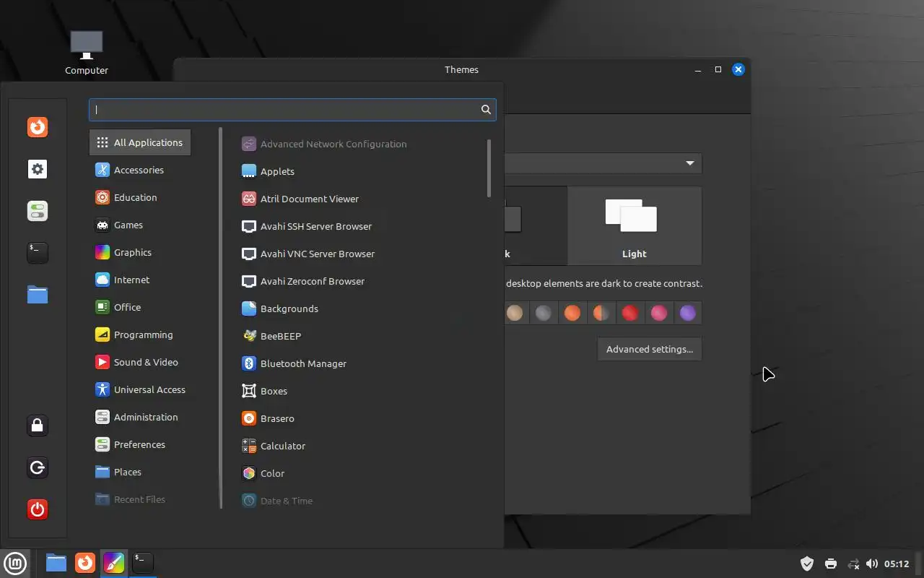Select the Office category
The width and height of the screenshot is (924, 578).
coord(140,307)
